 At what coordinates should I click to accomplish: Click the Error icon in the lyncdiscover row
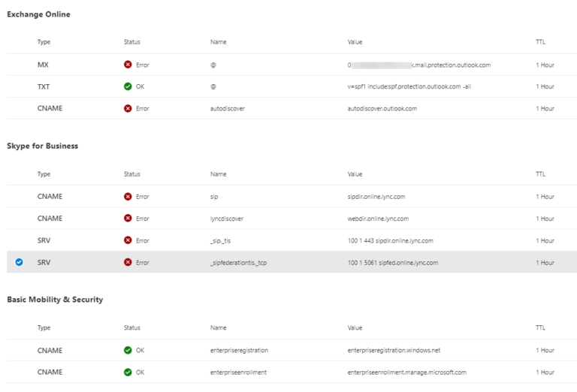click(128, 219)
